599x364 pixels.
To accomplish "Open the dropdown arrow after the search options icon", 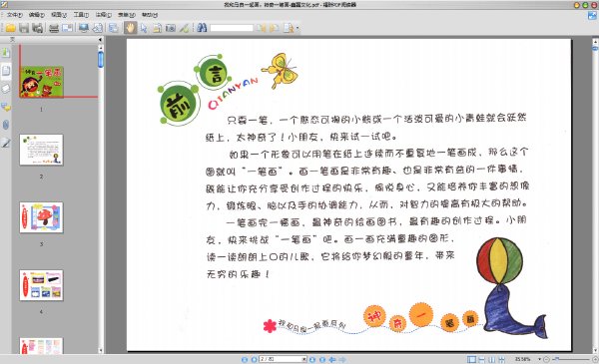I will click(x=298, y=28).
